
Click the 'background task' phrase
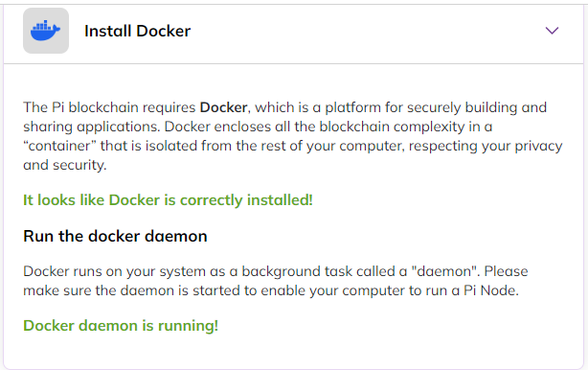click(x=297, y=271)
